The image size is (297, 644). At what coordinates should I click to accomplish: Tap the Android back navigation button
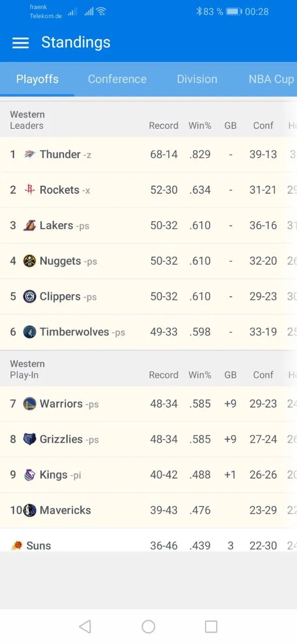pos(85,626)
